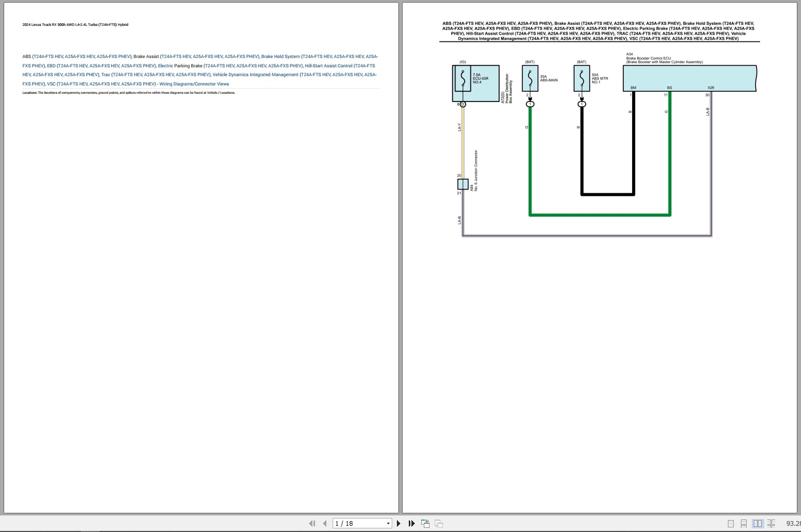Follow the Vehicle Dynamics Integrated Management link
Screen dimensions: 801x532
pos(255,75)
